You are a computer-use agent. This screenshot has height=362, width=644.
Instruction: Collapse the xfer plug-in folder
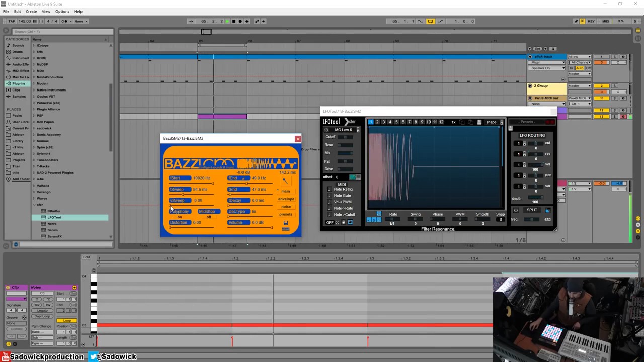(34, 205)
